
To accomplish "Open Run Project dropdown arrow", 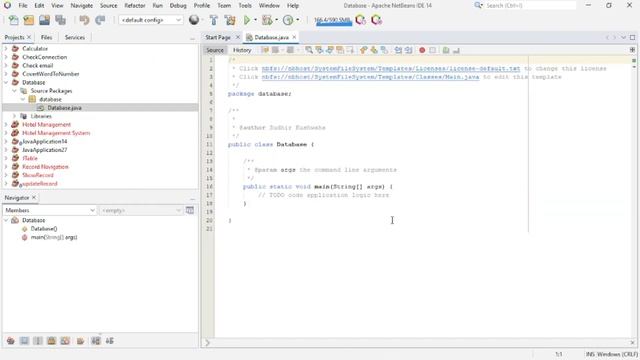I will (x=256, y=20).
